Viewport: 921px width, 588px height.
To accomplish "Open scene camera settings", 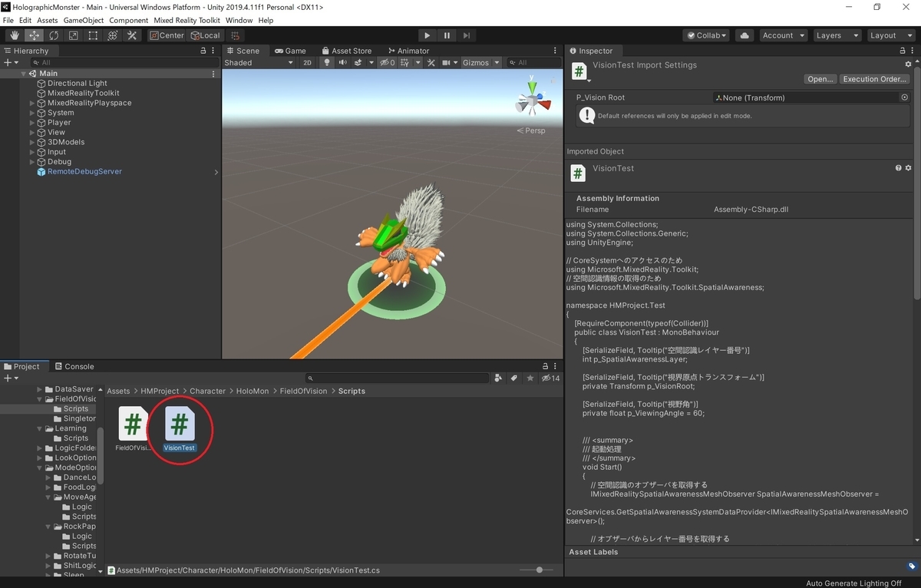I will [x=448, y=63].
